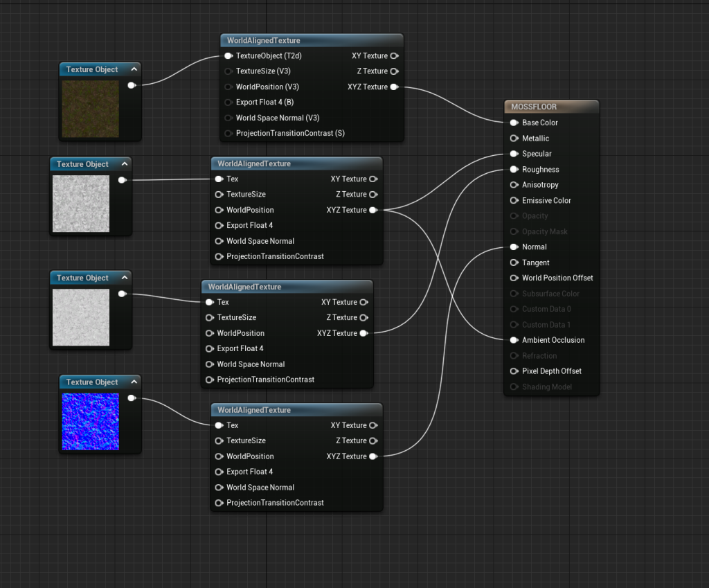Select the MOSSFLOOR node title bar

552,107
